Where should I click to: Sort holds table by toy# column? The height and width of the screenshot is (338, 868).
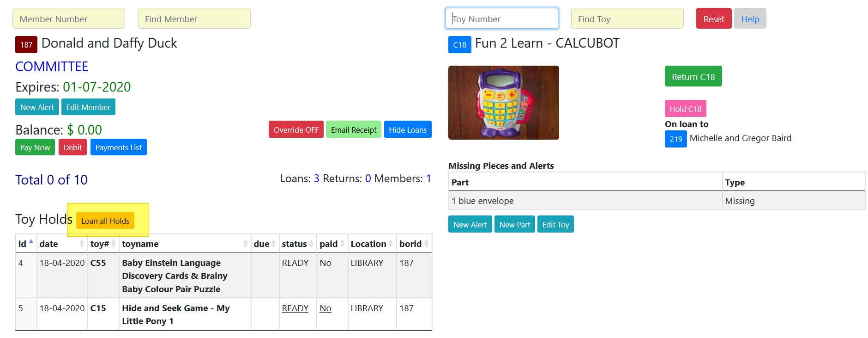pos(114,244)
